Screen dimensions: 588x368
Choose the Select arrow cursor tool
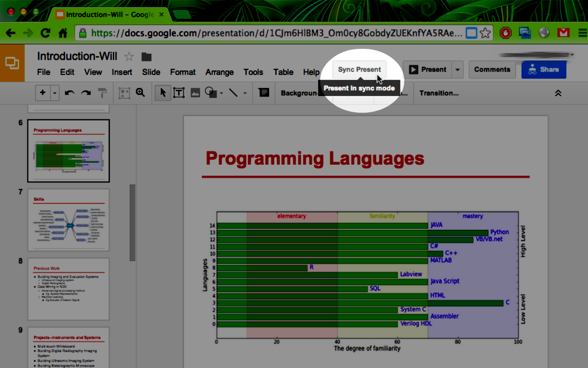(163, 93)
